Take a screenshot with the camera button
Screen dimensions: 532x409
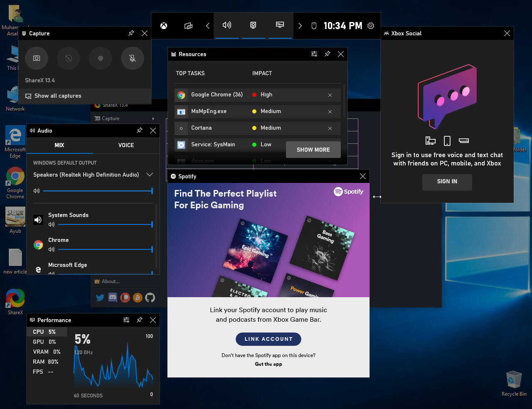pos(37,58)
